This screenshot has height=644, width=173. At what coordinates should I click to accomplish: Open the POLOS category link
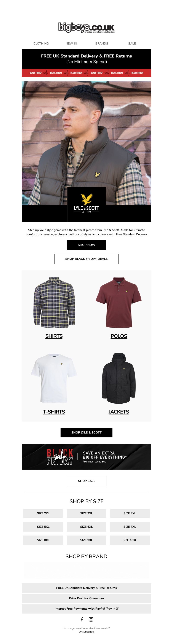click(119, 336)
